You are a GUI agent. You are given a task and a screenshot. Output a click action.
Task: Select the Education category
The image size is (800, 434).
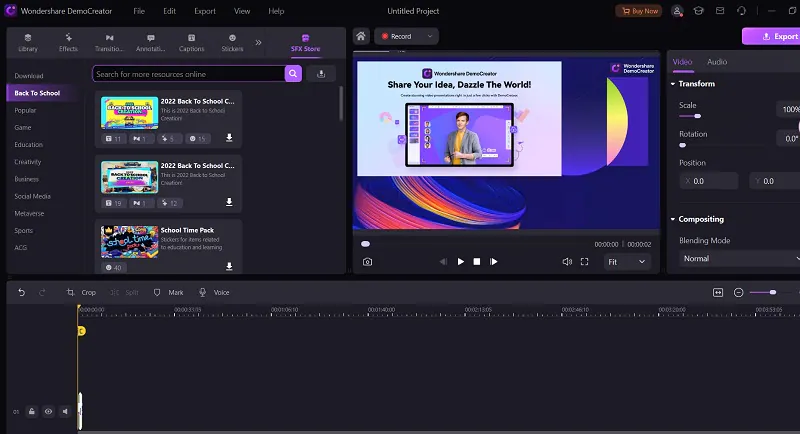point(29,145)
